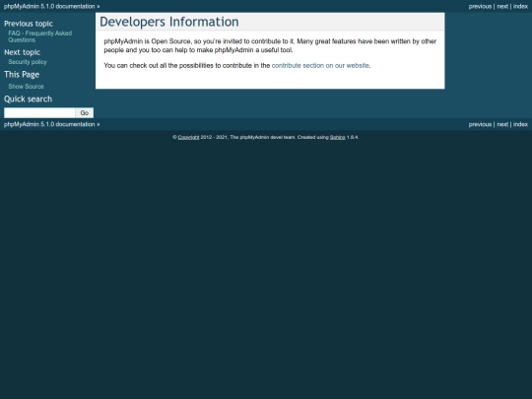Open the Sphinx link in footer

pyautogui.click(x=337, y=137)
